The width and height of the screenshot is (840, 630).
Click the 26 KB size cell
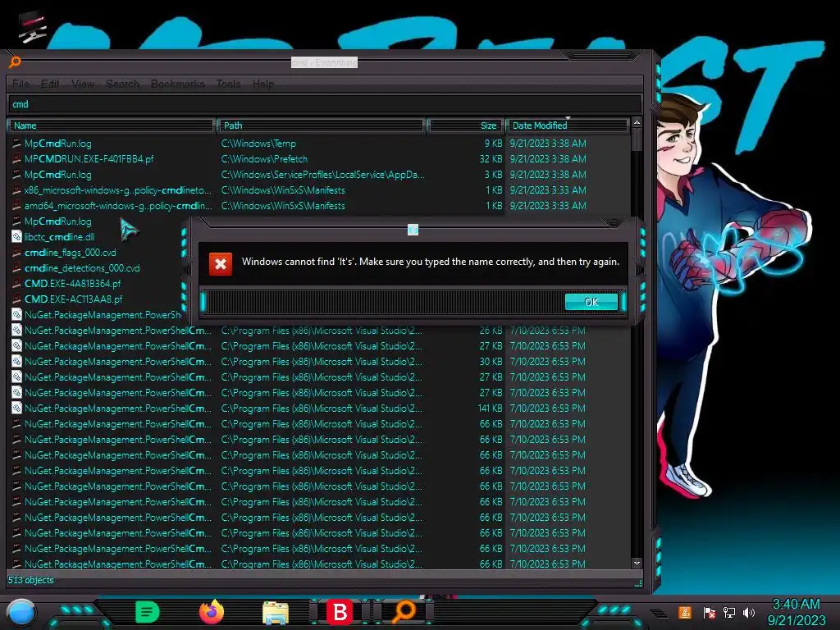(x=491, y=331)
